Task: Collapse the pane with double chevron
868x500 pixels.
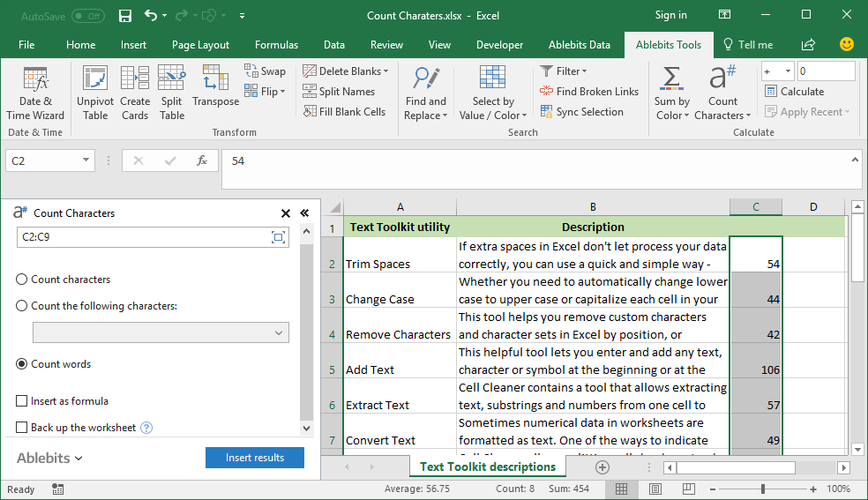Action: point(304,213)
